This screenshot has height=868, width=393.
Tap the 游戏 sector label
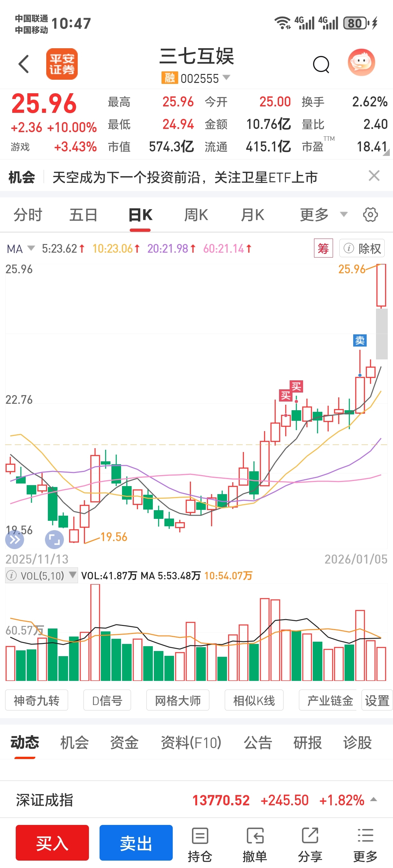20,147
